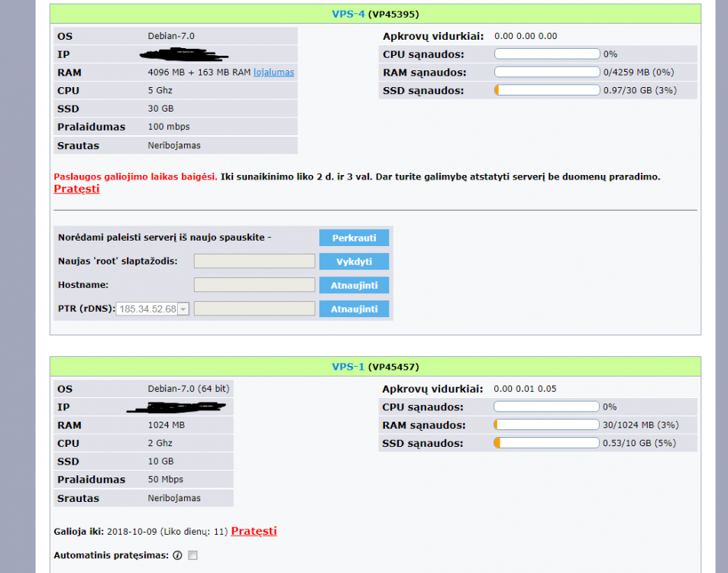Click Pratęsti next to Galioja iki 2018-10-09
This screenshot has height=573, width=728.
(x=254, y=531)
